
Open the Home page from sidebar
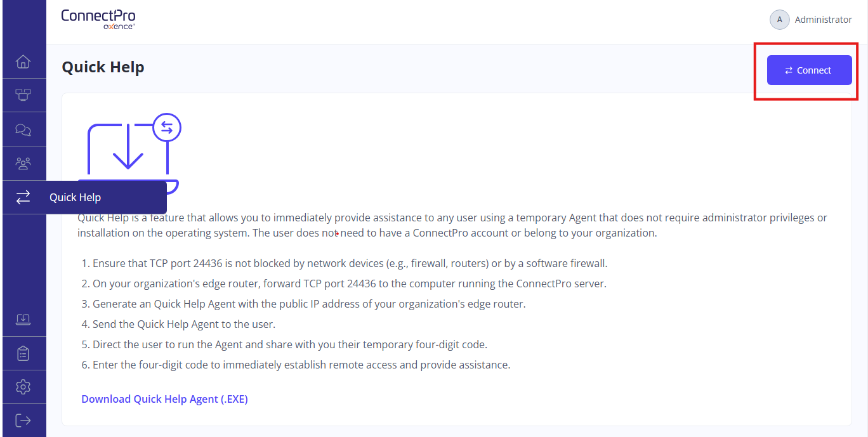23,62
